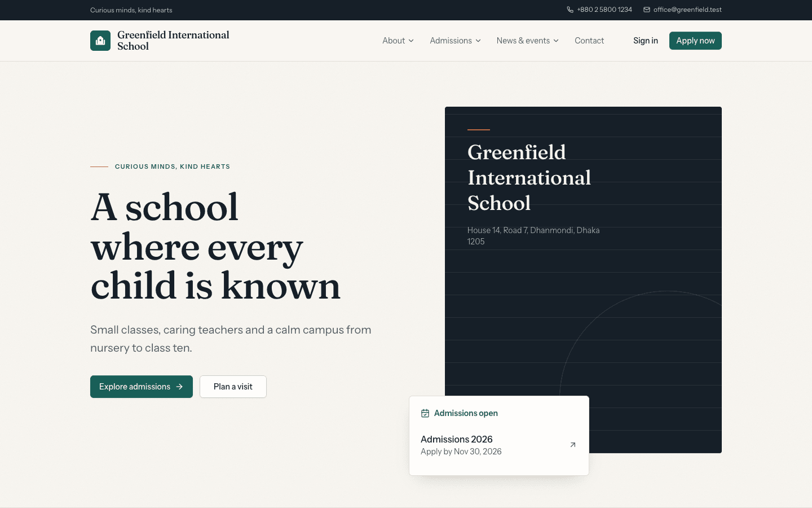The image size is (812, 508).
Task: Click the Small classes, caring teachers paragraph
Action: point(231,339)
